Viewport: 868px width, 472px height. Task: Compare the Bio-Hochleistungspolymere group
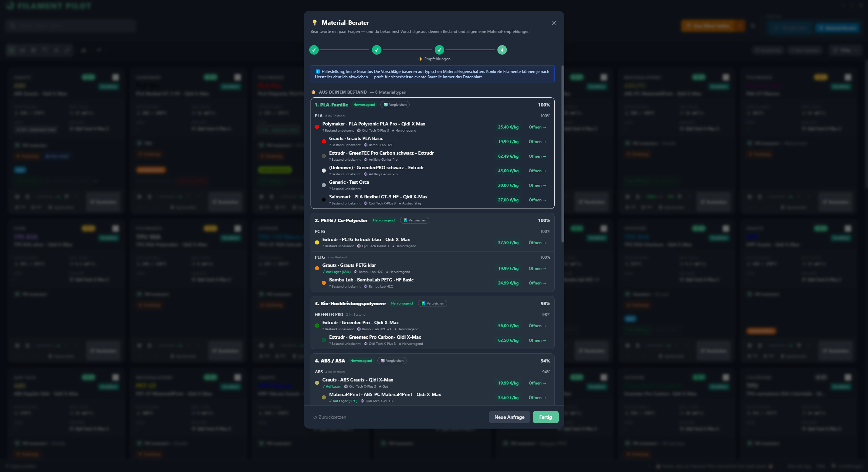click(433, 303)
